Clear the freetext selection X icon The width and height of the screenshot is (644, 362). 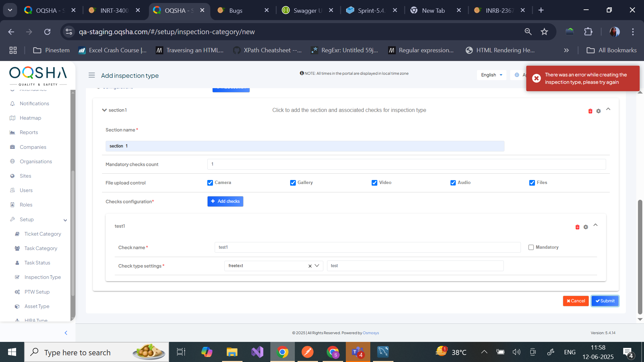pyautogui.click(x=310, y=266)
